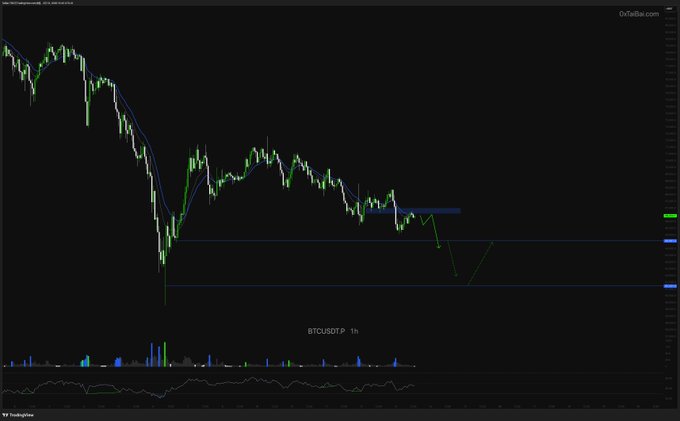This screenshot has width=680, height=421.
Task: Click the lower blue horizontal support line
Action: click(414, 285)
